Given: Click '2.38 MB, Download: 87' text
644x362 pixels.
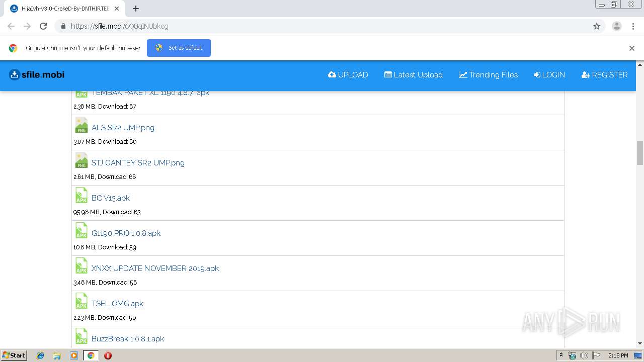Looking at the screenshot, I should pos(105,107).
